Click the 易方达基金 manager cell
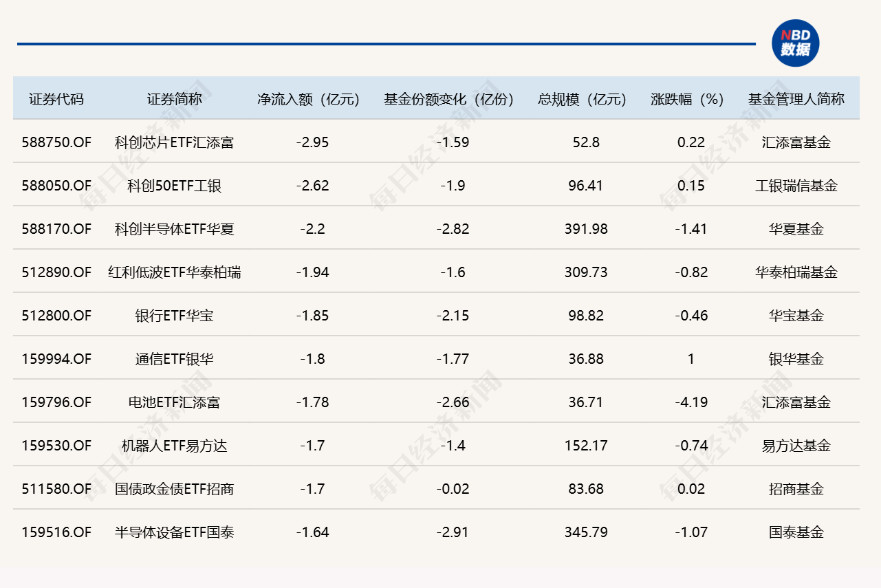This screenshot has width=881, height=588. (x=796, y=446)
